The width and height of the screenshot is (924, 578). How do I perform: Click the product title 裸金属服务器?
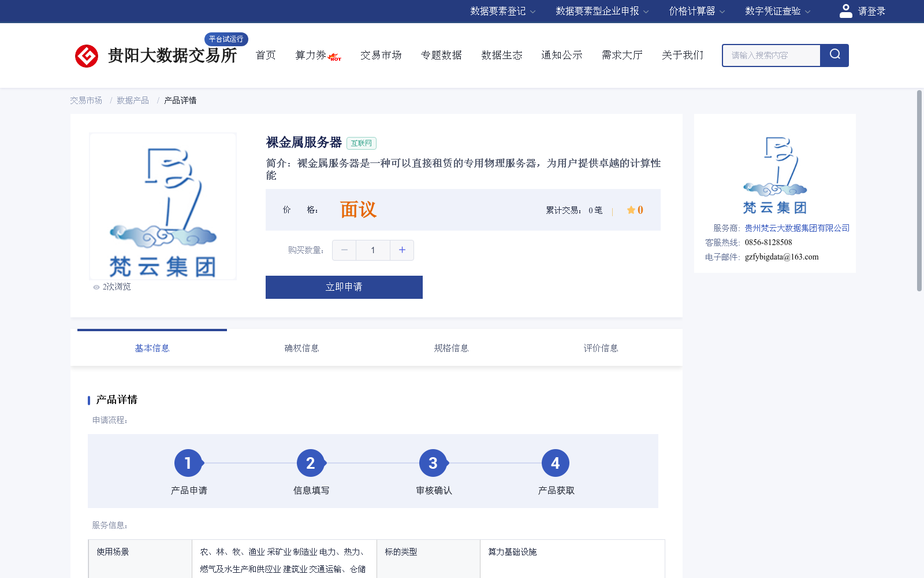[x=304, y=143]
